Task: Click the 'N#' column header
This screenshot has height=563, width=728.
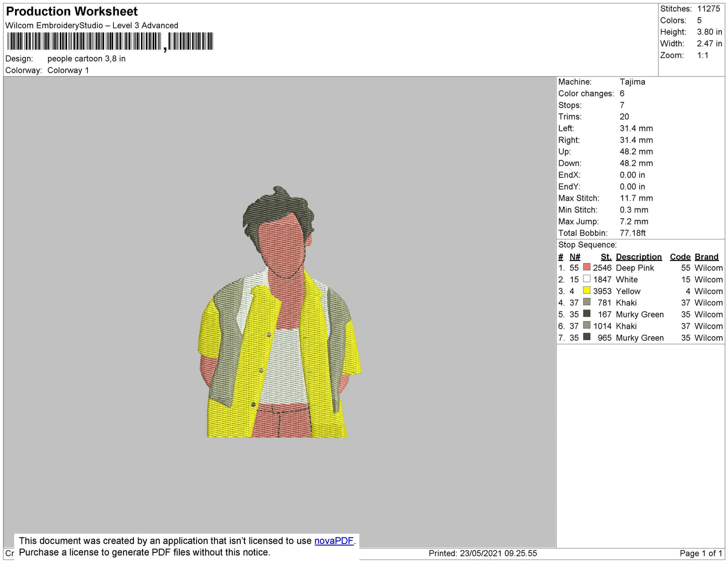Action: [575, 257]
